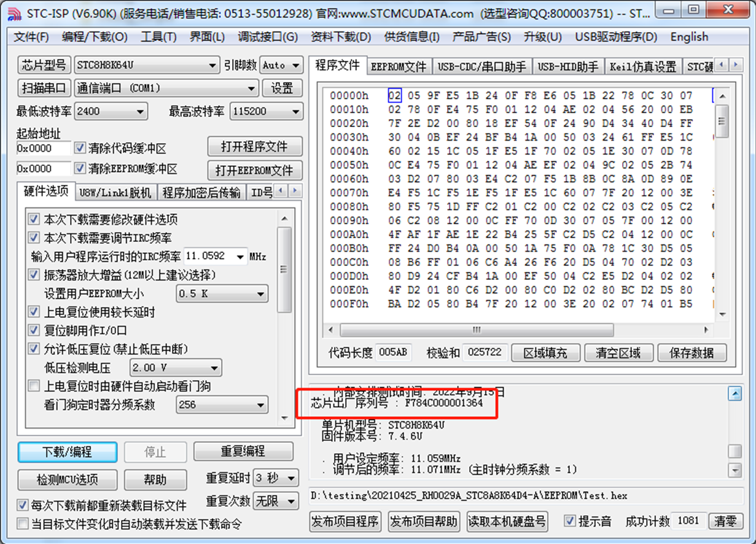Open 工具(T) menu
This screenshot has width=756, height=544.
click(x=158, y=37)
